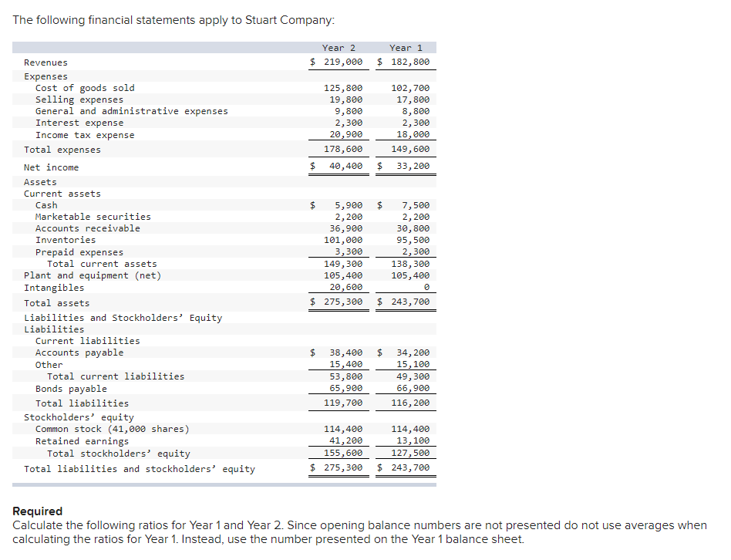The width and height of the screenshot is (731, 560).
Task: Select Year 2 inventories 101,000
Action: pos(343,240)
